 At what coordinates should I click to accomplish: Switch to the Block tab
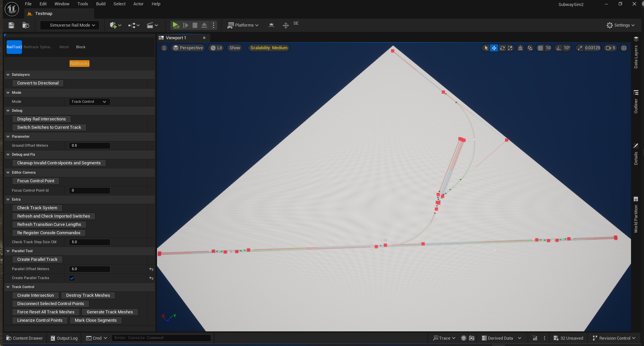(x=80, y=47)
